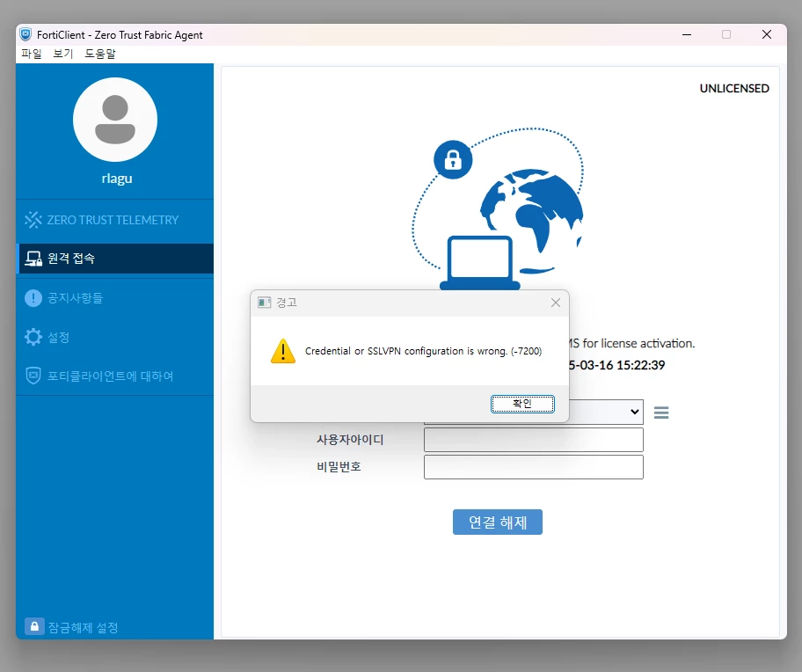Click the 잠금해제 설정 lock icon
Image resolution: width=802 pixels, height=672 pixels.
click(34, 626)
